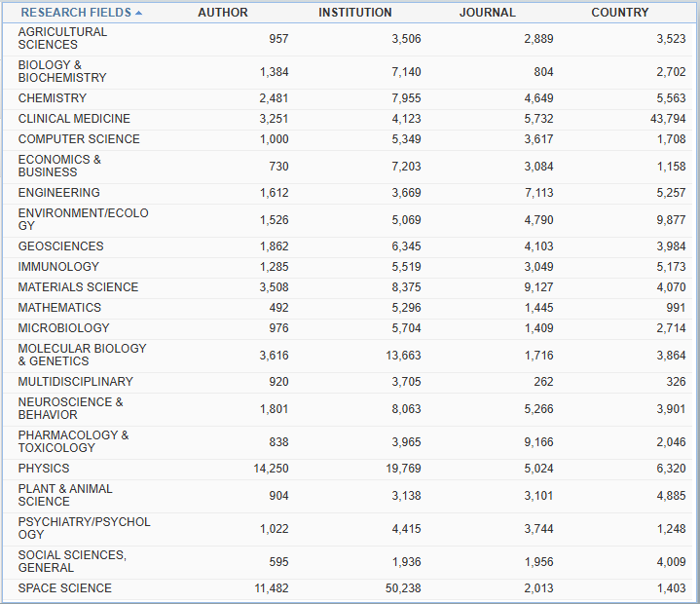Click Clinical Medicine author count 3,251
Screen dimensions: 700x604
tap(275, 119)
